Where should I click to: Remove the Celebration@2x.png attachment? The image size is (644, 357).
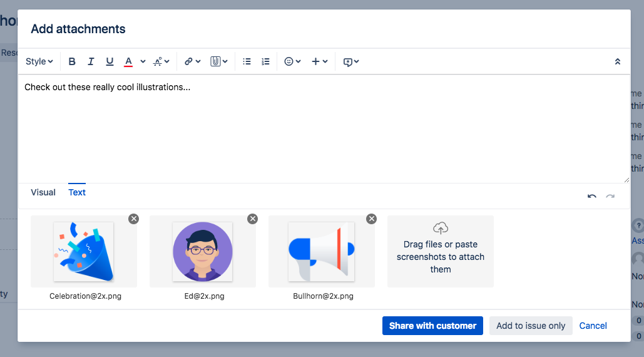(x=133, y=219)
